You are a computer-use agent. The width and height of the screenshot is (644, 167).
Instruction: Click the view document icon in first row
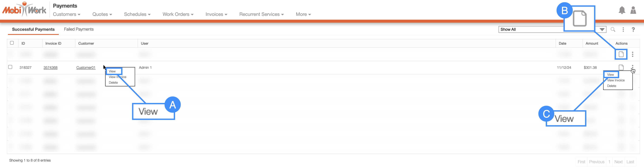point(621,54)
